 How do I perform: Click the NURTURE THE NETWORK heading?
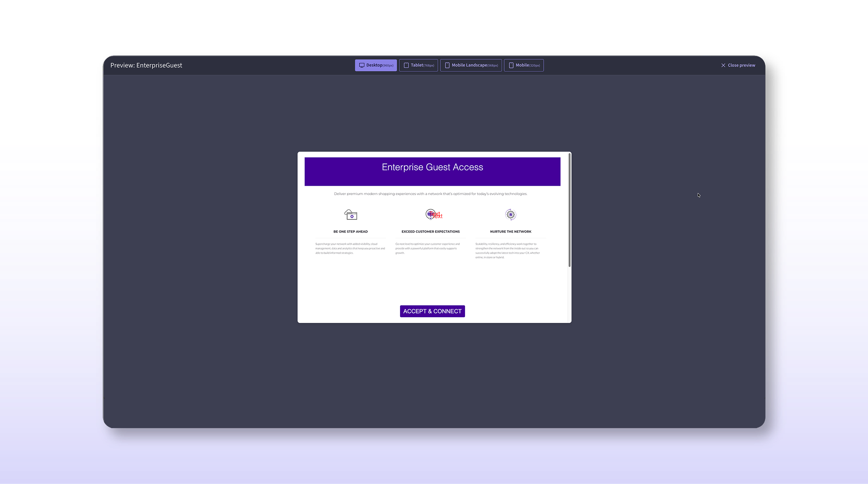(510, 232)
